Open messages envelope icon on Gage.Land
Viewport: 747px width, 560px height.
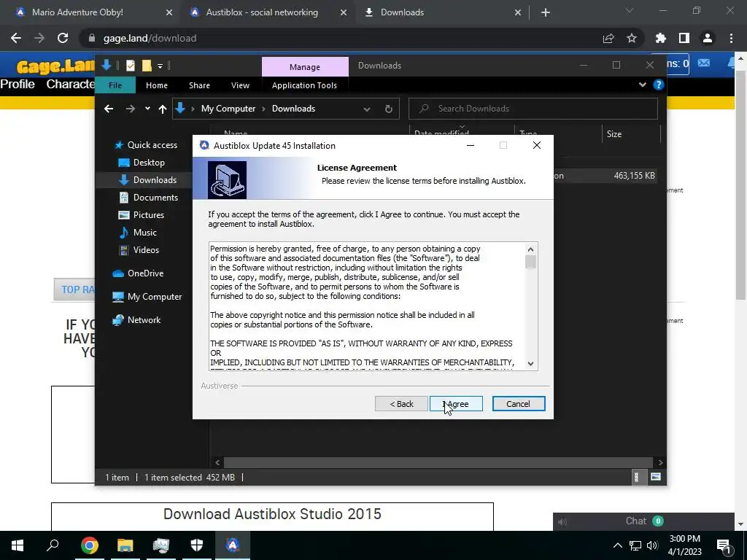(x=704, y=63)
